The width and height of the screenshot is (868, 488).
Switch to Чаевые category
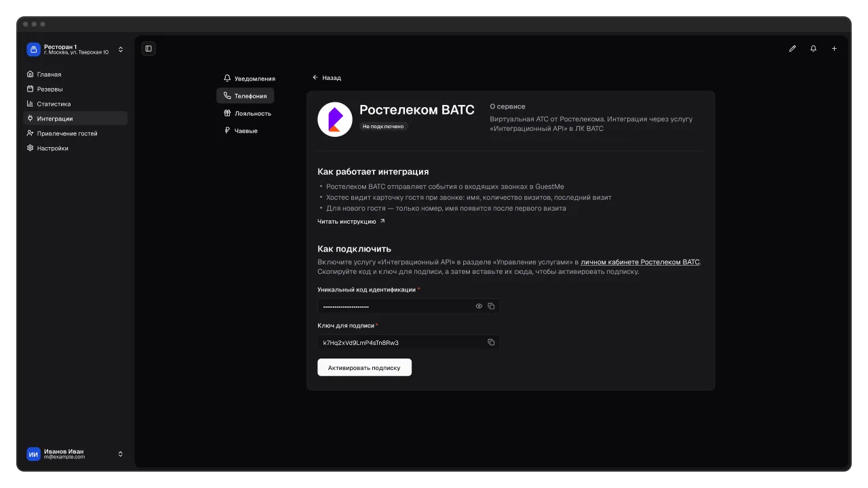coord(241,131)
